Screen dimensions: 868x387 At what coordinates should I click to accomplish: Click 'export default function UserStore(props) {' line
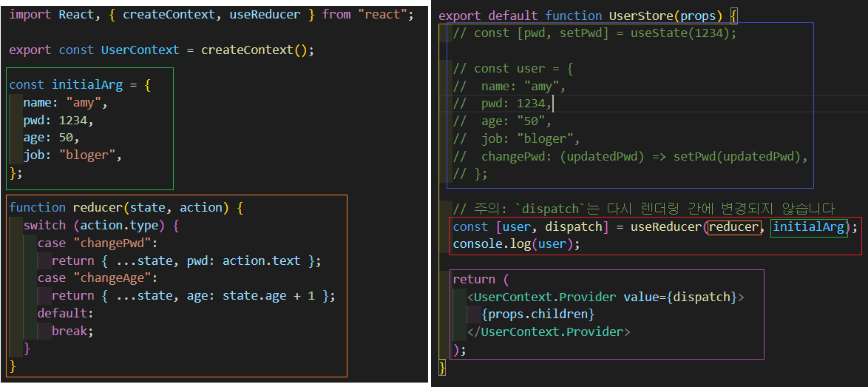pos(588,16)
